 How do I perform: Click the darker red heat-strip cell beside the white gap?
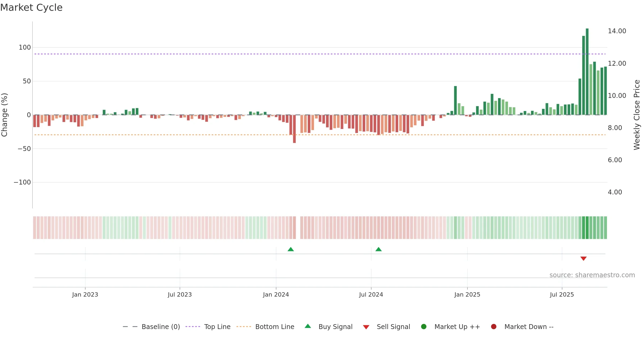[294, 228]
